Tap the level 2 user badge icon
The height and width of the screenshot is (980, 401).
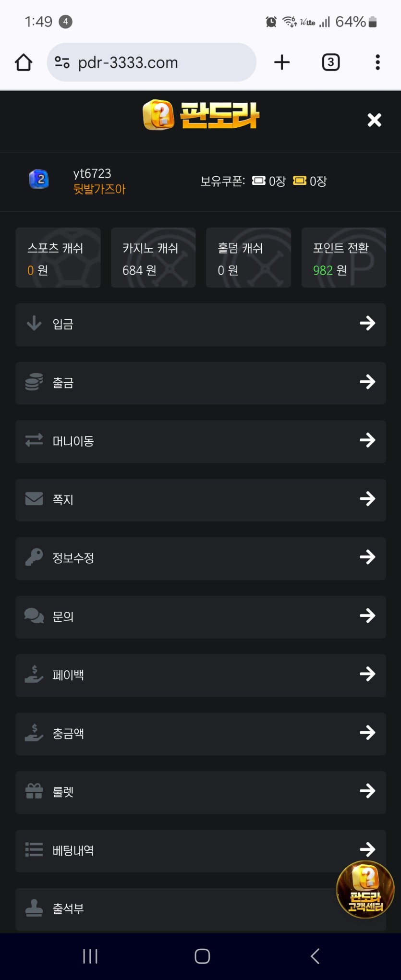tap(39, 180)
